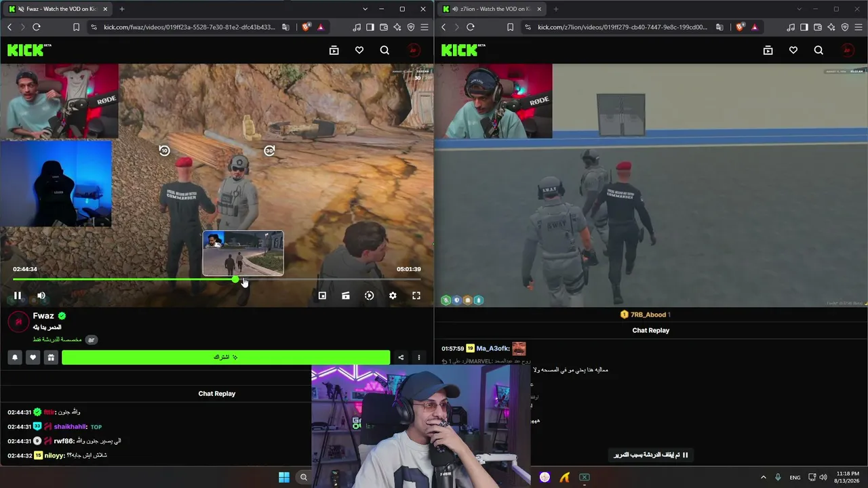The image size is (868, 488).
Task: Open Brave Shields in Fwaz window
Action: pos(307,27)
